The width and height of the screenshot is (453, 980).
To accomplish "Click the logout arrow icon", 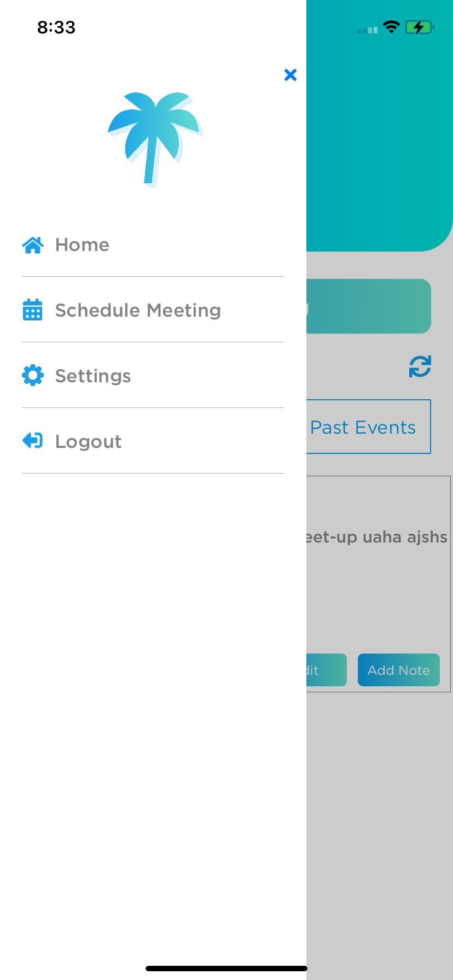I will click(32, 440).
